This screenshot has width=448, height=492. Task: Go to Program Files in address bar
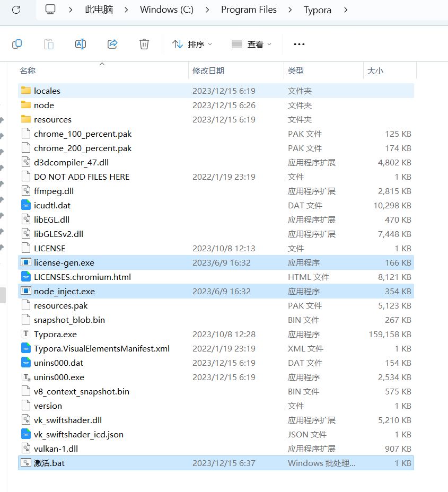249,10
